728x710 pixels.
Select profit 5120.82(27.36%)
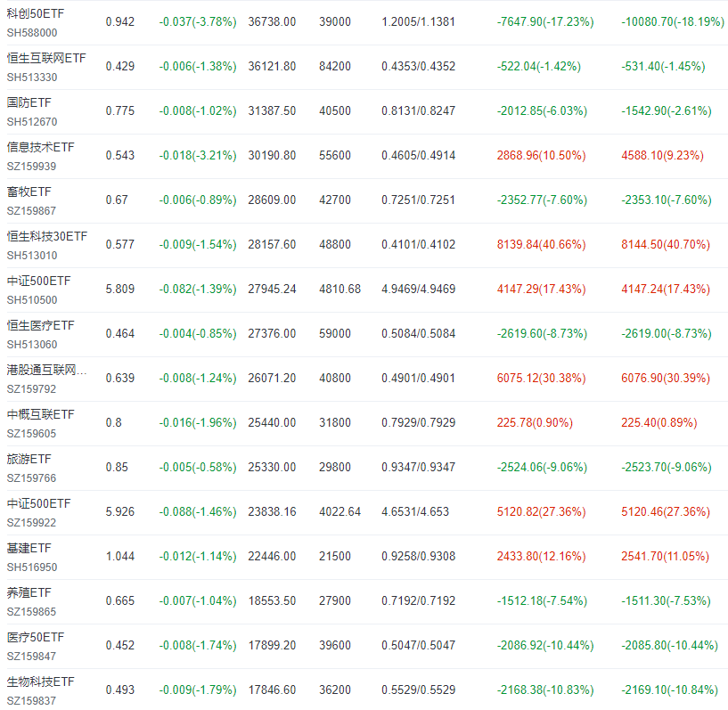pyautogui.click(x=542, y=512)
